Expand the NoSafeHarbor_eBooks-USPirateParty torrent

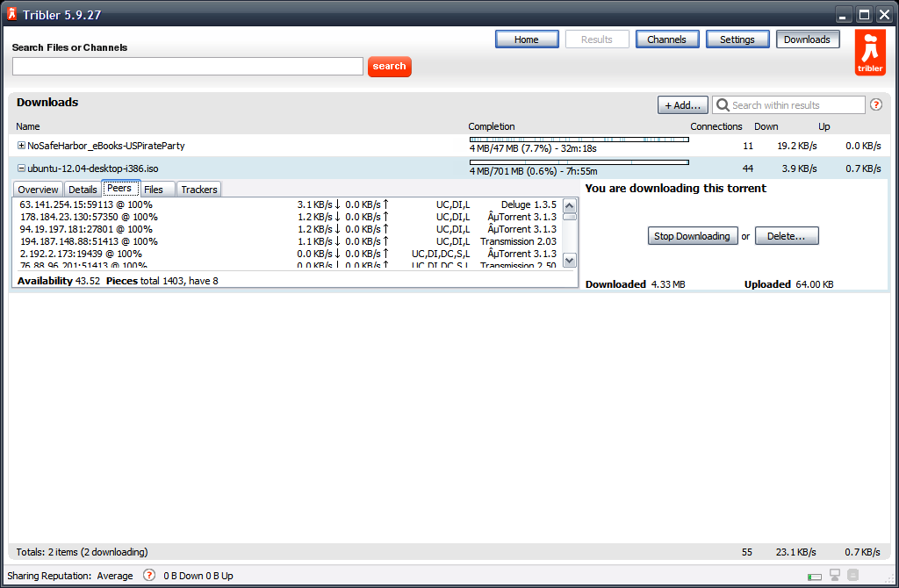tap(21, 146)
